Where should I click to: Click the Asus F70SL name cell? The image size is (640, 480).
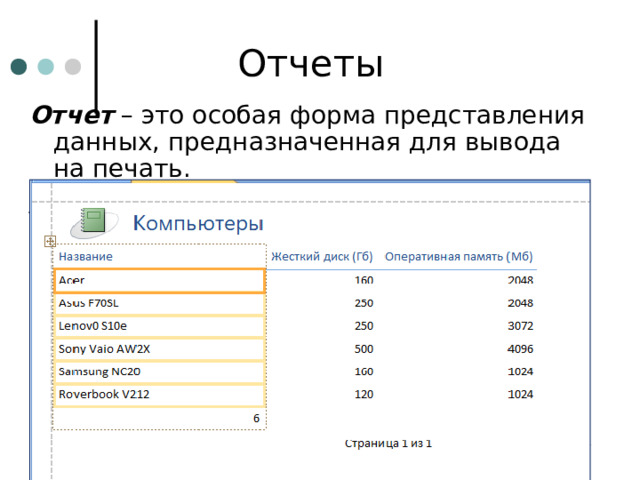159,303
